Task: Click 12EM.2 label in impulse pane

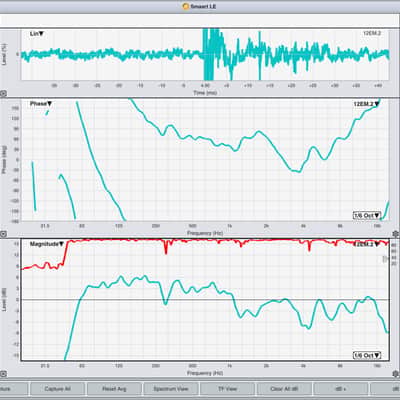Action: tap(371, 33)
